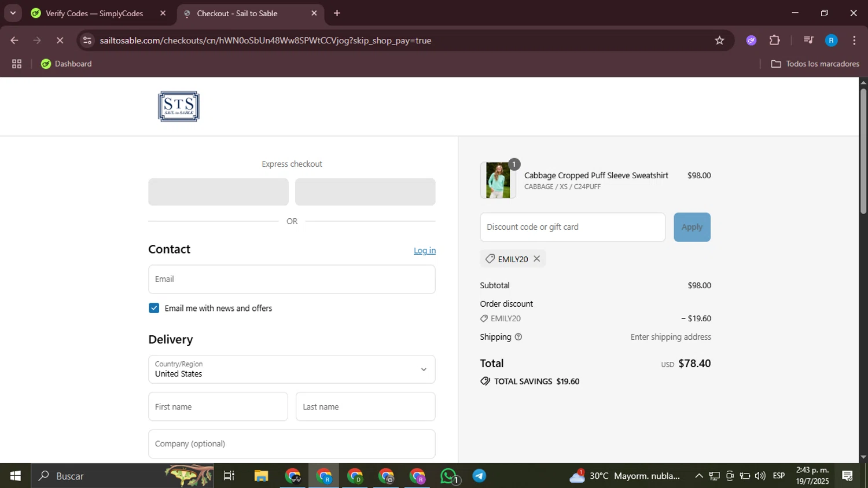
Task: Open the weather widget showing 30°C
Action: point(625,476)
